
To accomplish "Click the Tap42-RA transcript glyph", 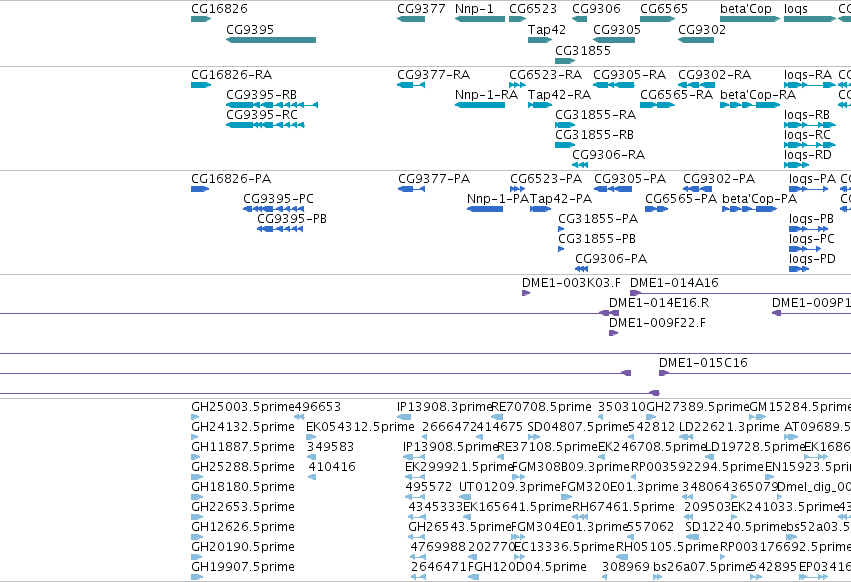I will click(x=540, y=105).
